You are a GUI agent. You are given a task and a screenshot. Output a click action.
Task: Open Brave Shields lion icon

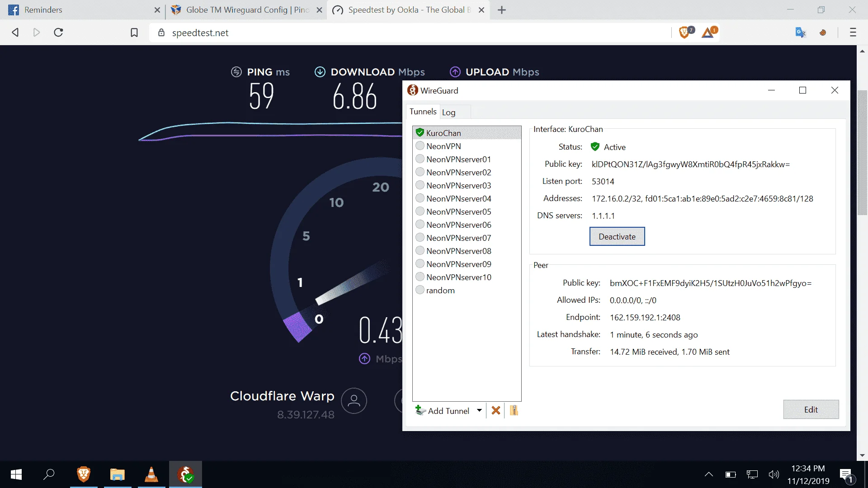pos(685,32)
